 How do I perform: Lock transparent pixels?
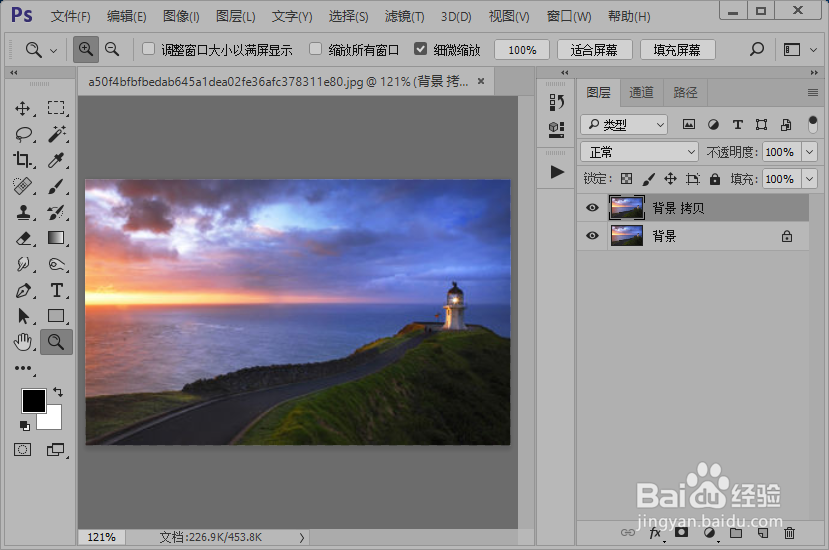(626, 179)
